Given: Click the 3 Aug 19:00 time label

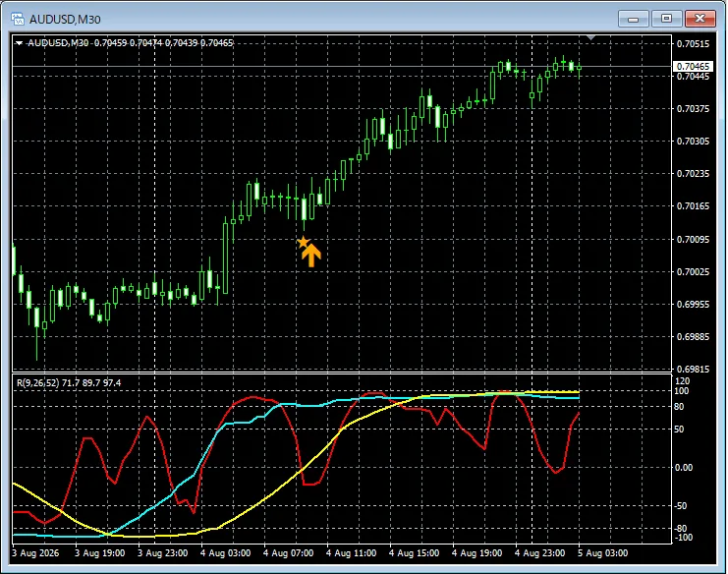Looking at the screenshot, I should coord(100,553).
